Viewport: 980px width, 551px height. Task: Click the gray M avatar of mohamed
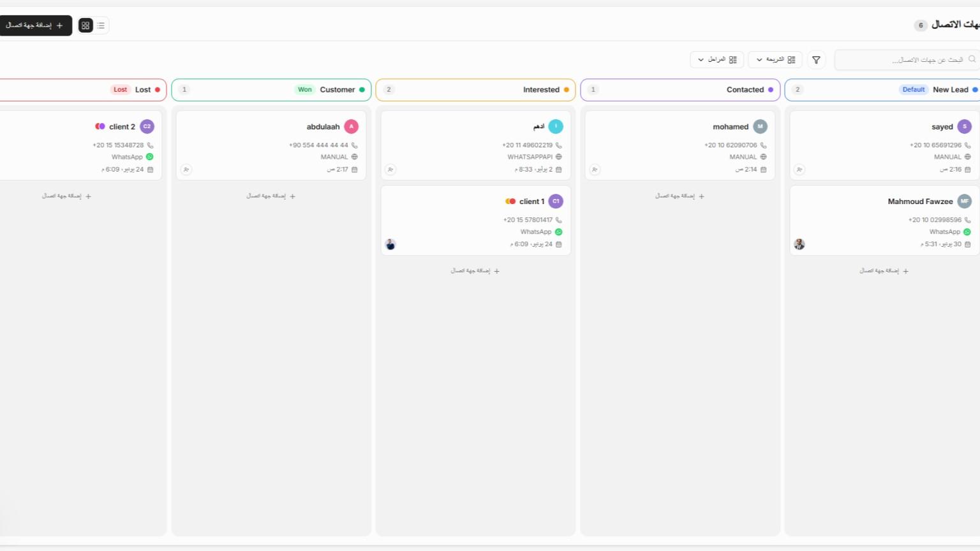pos(760,127)
